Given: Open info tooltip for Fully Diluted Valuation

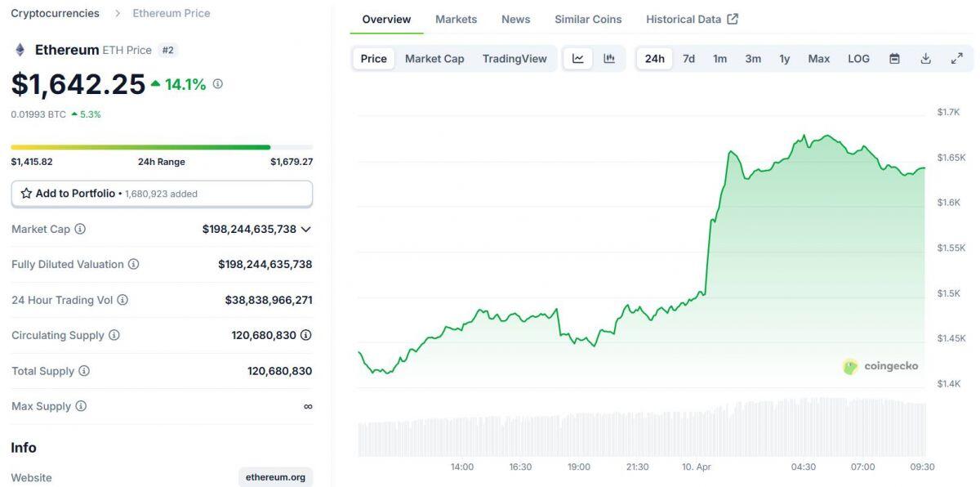Looking at the screenshot, I should [x=133, y=264].
